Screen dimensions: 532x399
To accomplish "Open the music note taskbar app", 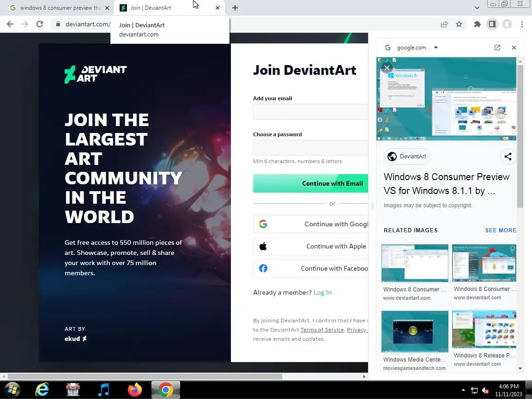I will (x=104, y=390).
